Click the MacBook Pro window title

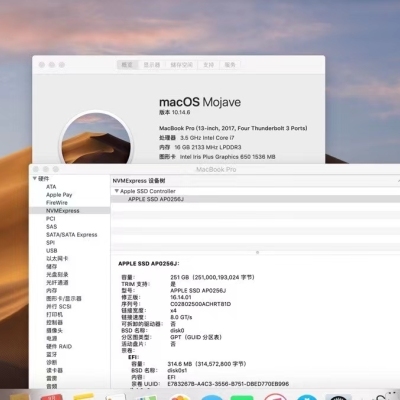click(216, 170)
